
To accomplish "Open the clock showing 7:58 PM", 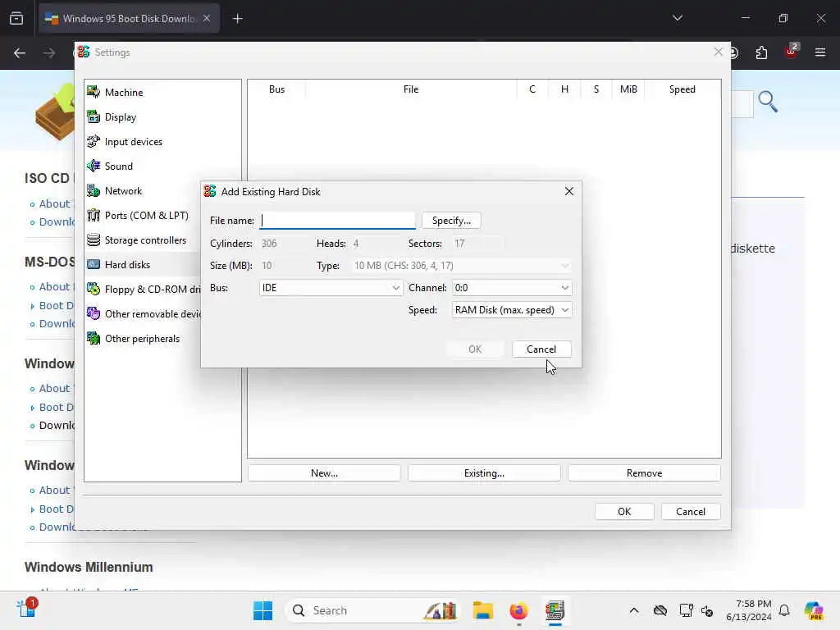I will pyautogui.click(x=748, y=610).
